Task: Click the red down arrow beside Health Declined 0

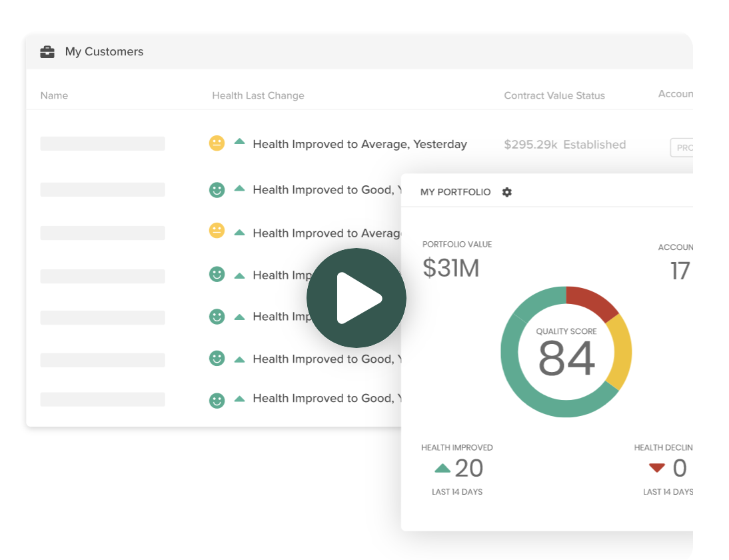Action: 657,468
